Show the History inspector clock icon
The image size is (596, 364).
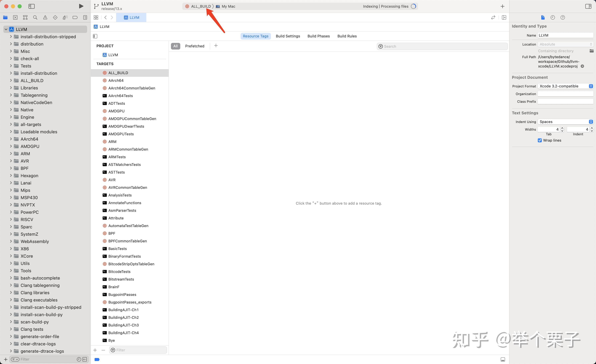point(553,17)
